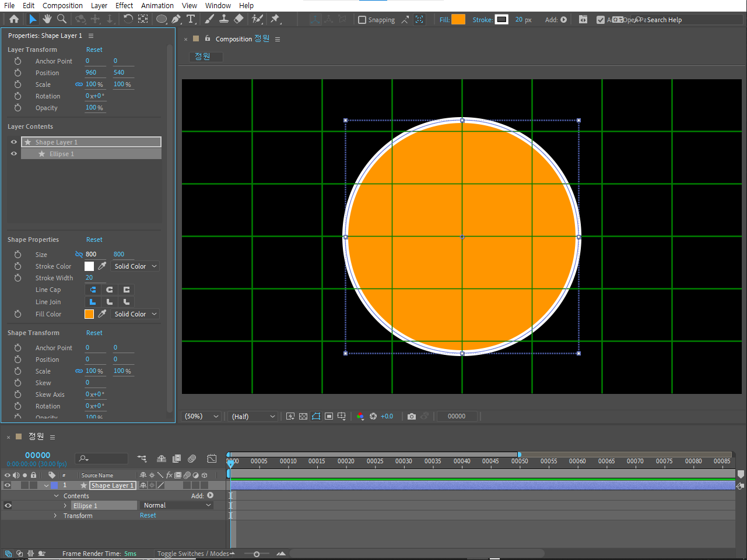This screenshot has width=747, height=560.
Task: Open the Window menu
Action: pyautogui.click(x=218, y=5)
